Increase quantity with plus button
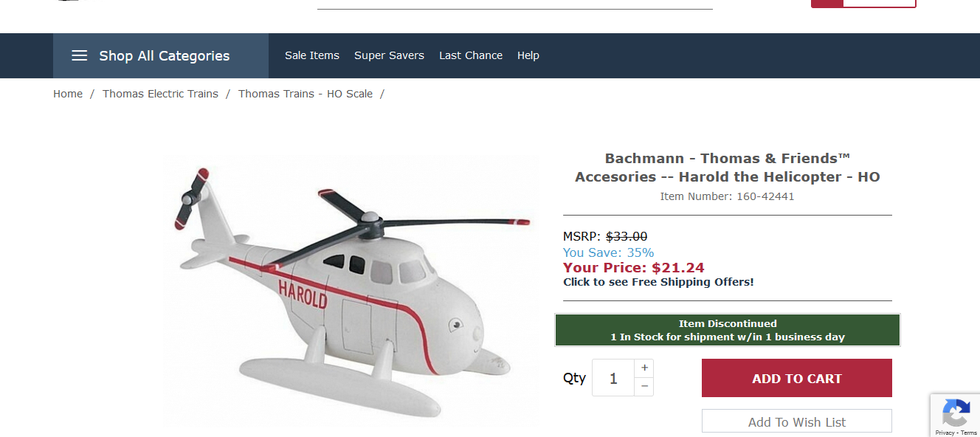Screen dimensions: 980x437 [x=644, y=368]
